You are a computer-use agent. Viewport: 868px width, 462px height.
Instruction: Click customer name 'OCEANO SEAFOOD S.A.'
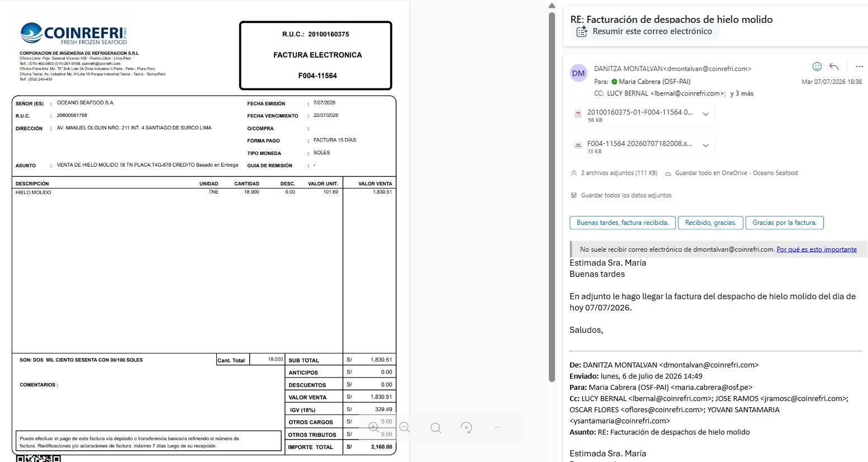pos(86,103)
